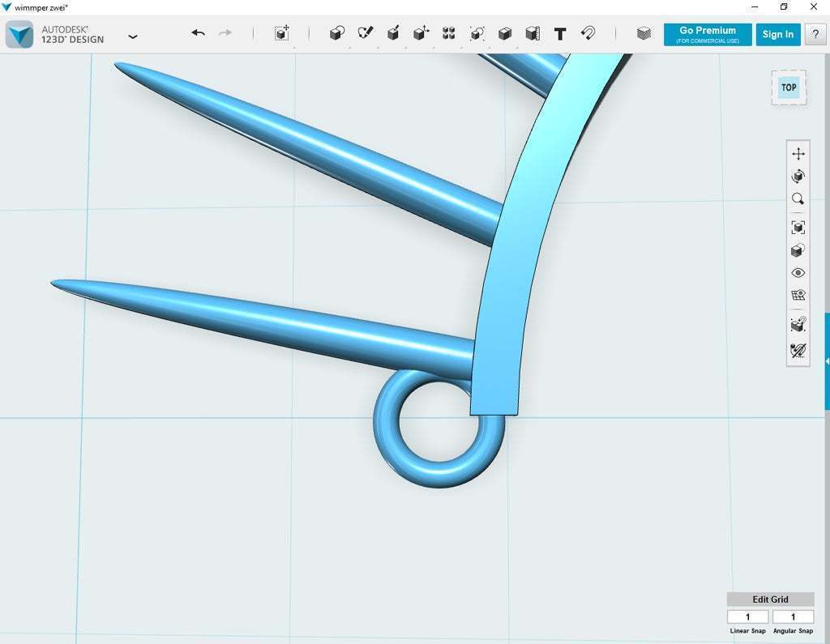Image resolution: width=830 pixels, height=644 pixels.
Task: Open the Construct tools menu
Action: point(393,33)
